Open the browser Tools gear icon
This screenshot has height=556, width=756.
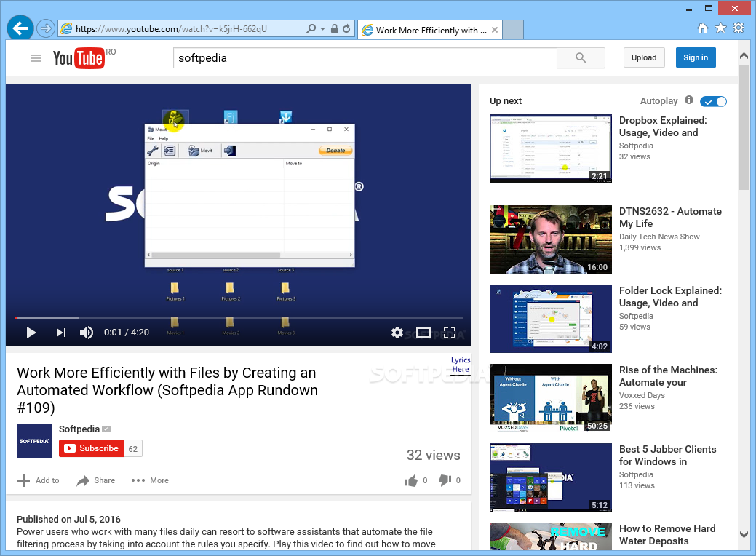click(738, 28)
